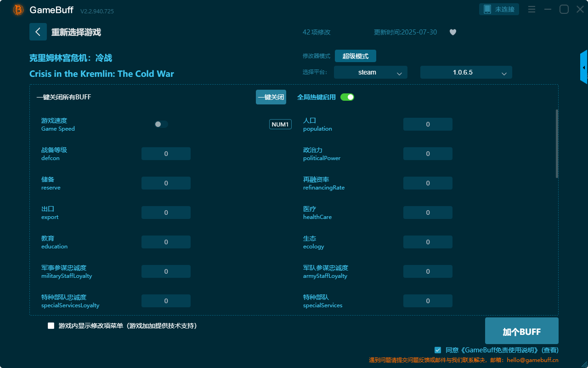Click the V2.2.940.725 version text

click(x=97, y=11)
